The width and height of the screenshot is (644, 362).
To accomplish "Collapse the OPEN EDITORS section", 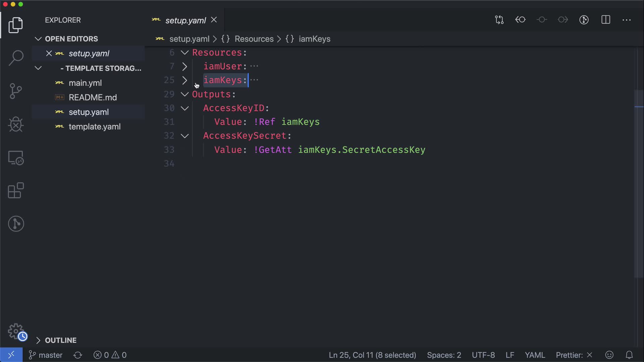I will (x=71, y=39).
